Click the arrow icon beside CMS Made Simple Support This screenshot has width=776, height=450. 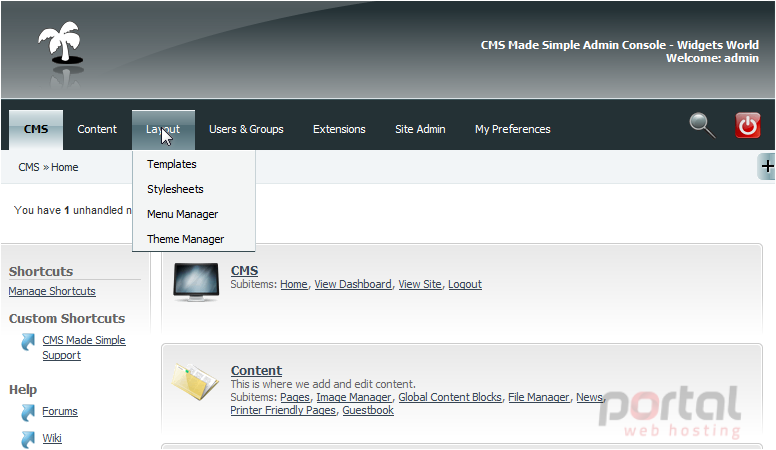coord(28,342)
